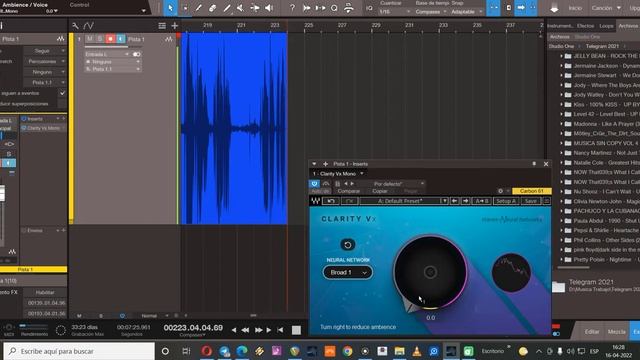Click Save in Waves toolbar
Viewport: 640px width, 360px height.
[531, 201]
